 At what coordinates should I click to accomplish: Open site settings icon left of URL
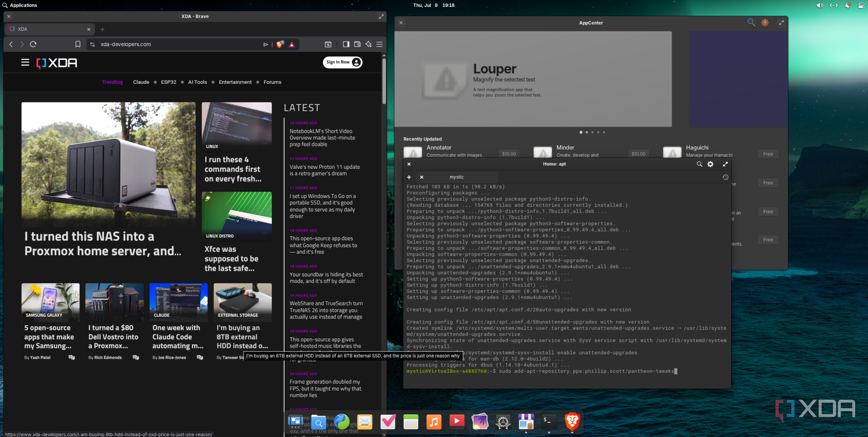(93, 44)
